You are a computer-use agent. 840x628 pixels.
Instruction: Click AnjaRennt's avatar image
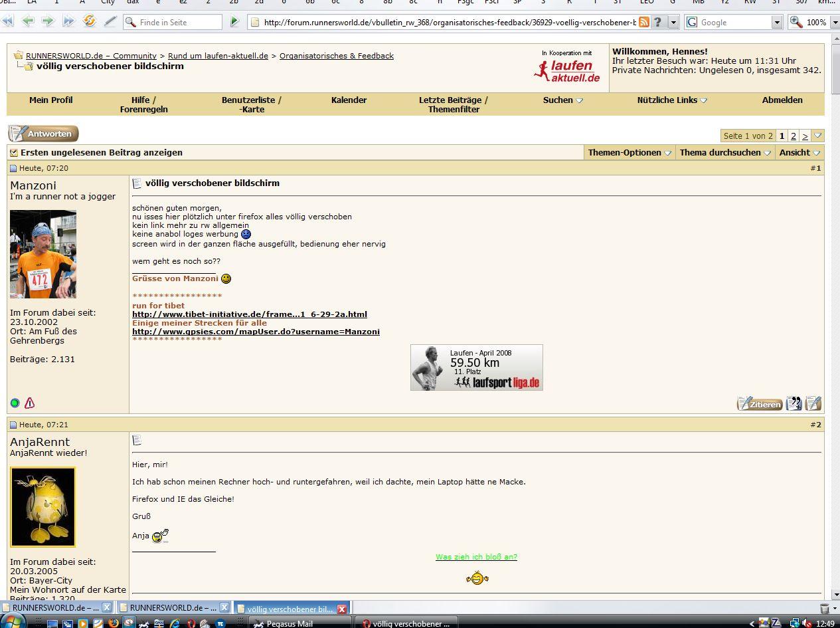tap(43, 507)
